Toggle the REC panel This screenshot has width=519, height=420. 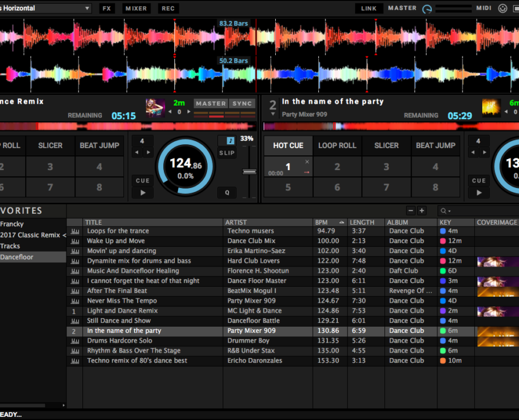click(x=168, y=8)
